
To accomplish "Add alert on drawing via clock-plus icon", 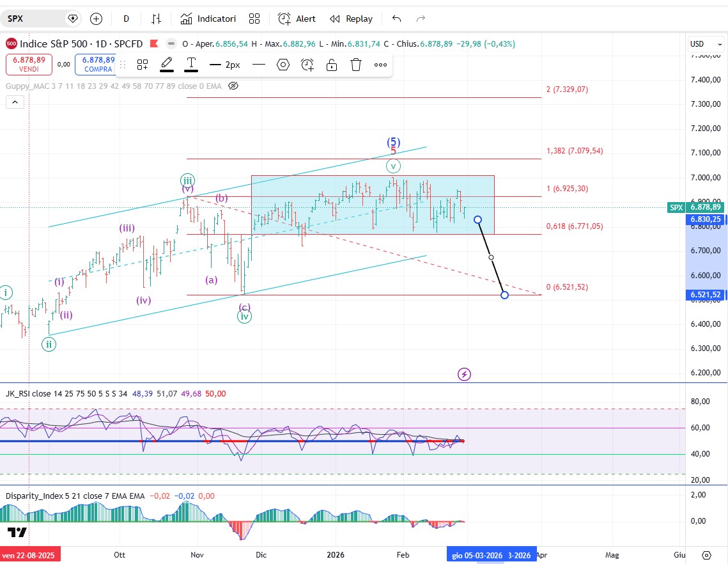I will 307,65.
